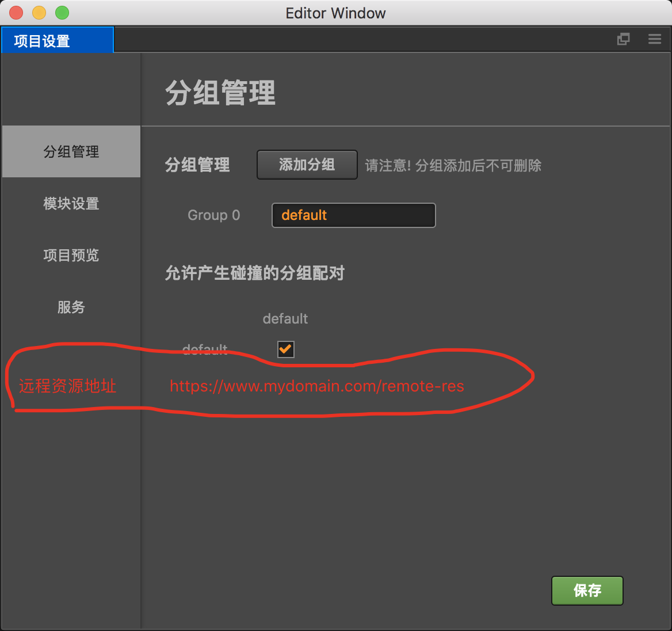Open 模块设置 in the sidebar
This screenshot has height=631, width=672.
tap(71, 203)
